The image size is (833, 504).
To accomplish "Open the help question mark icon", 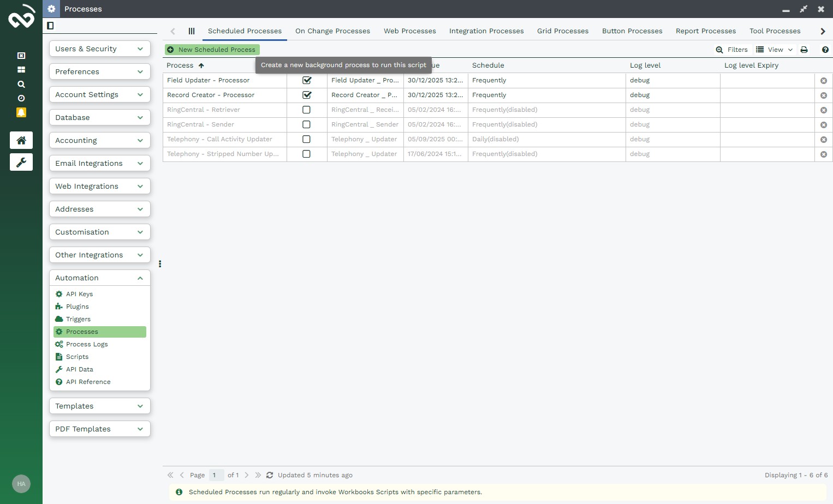I will coord(825,50).
